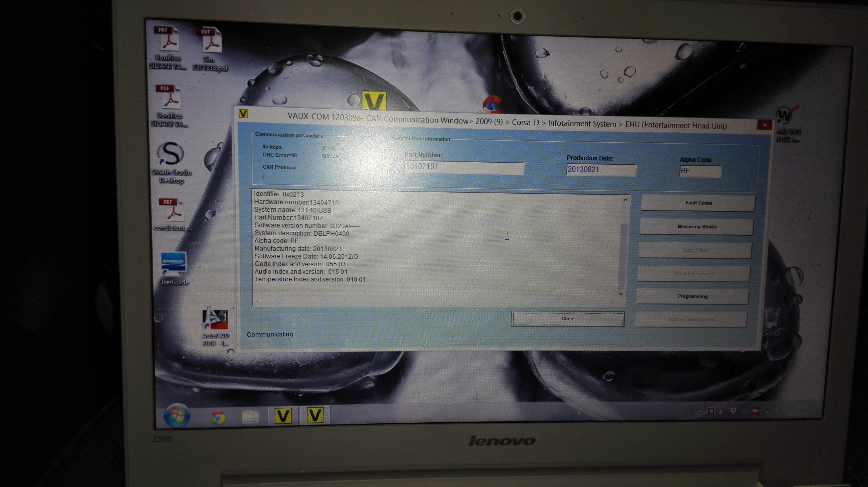Viewport: 868px width, 487px height.
Task: Click the battery status tray icon
Action: [767, 410]
